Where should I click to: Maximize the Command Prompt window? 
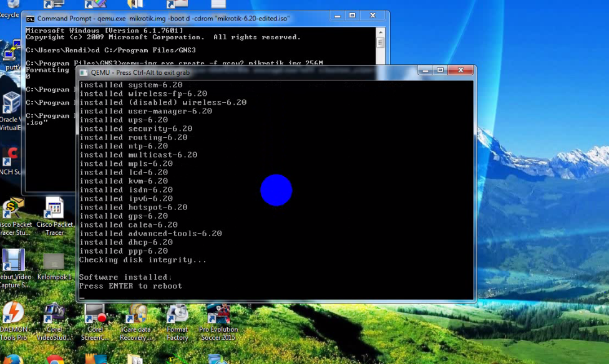[x=353, y=16]
